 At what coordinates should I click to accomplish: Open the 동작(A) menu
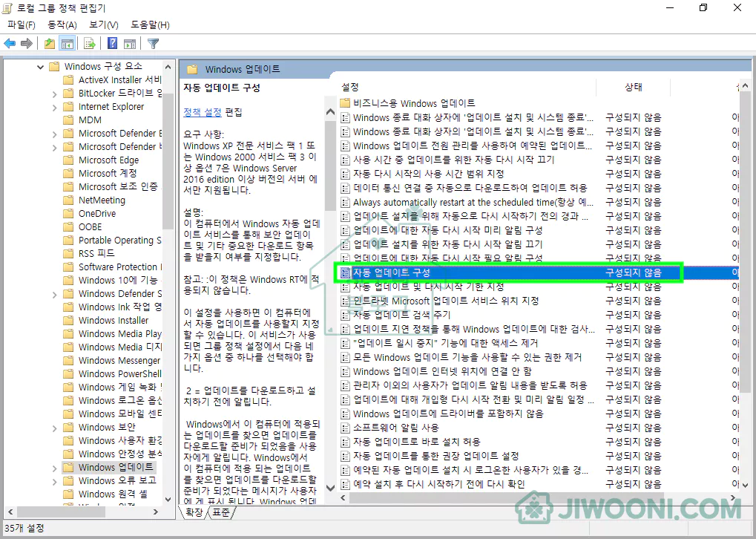[x=62, y=24]
